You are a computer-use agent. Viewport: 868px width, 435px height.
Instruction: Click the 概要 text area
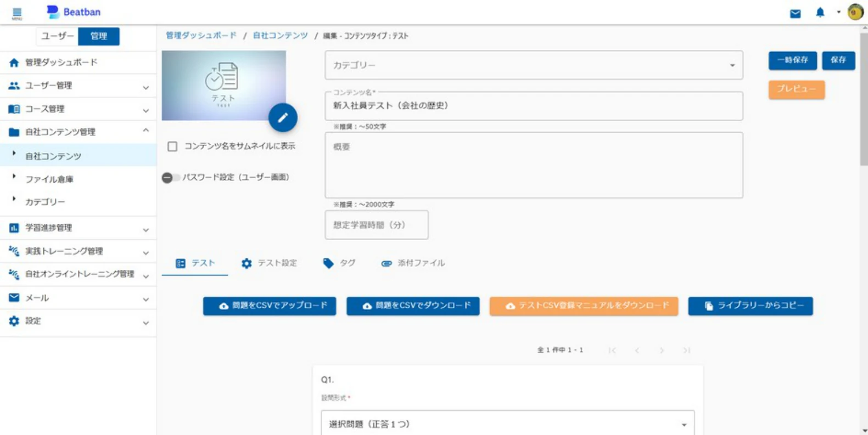click(x=534, y=165)
